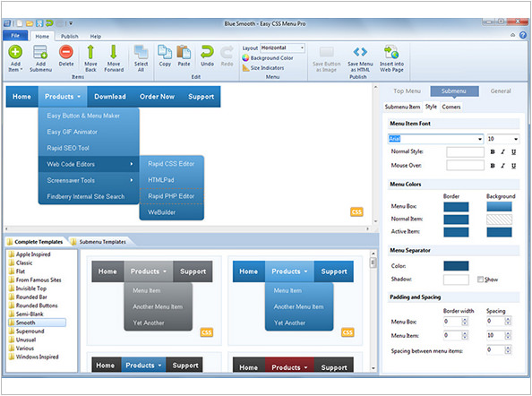Click Normal Style font color field

tap(465, 152)
